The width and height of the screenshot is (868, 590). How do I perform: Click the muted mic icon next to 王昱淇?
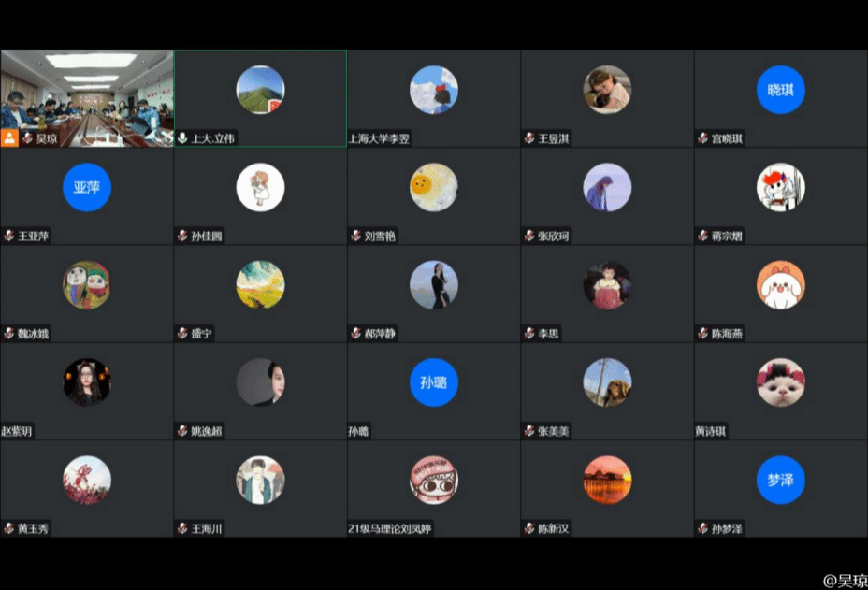pos(529,138)
